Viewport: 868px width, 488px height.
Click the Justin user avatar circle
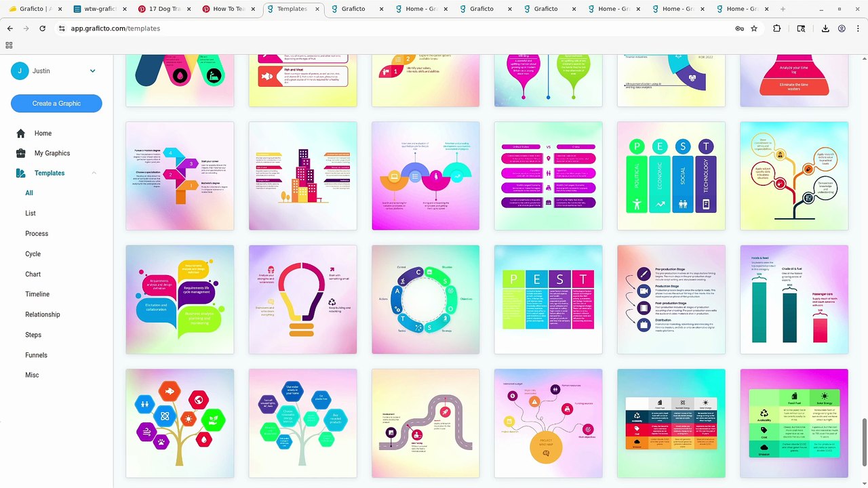coord(20,71)
